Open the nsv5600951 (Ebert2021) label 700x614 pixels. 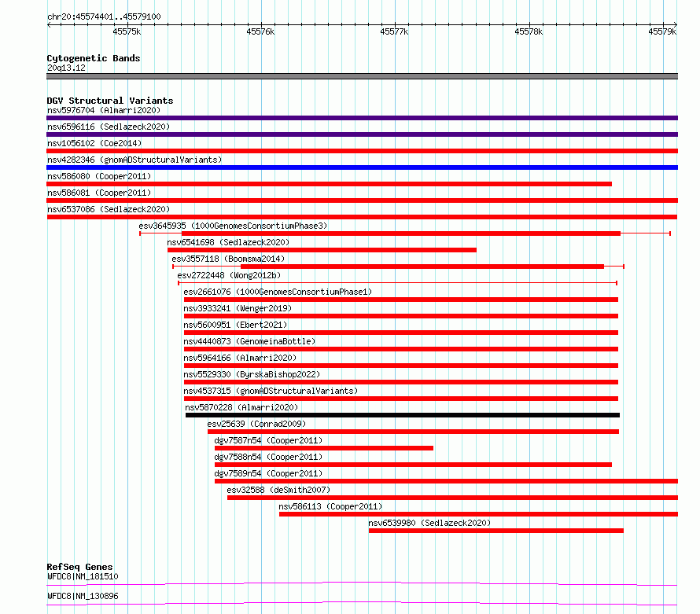(x=235, y=325)
